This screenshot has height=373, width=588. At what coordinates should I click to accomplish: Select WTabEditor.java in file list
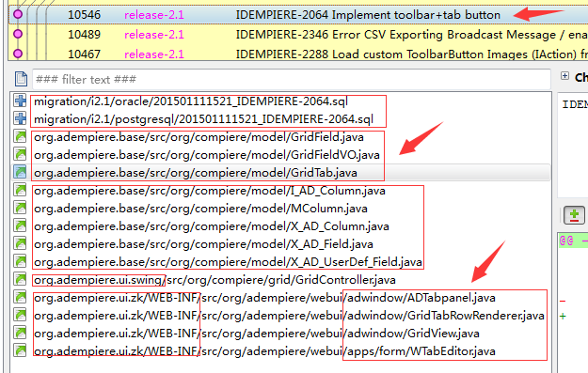point(264,351)
